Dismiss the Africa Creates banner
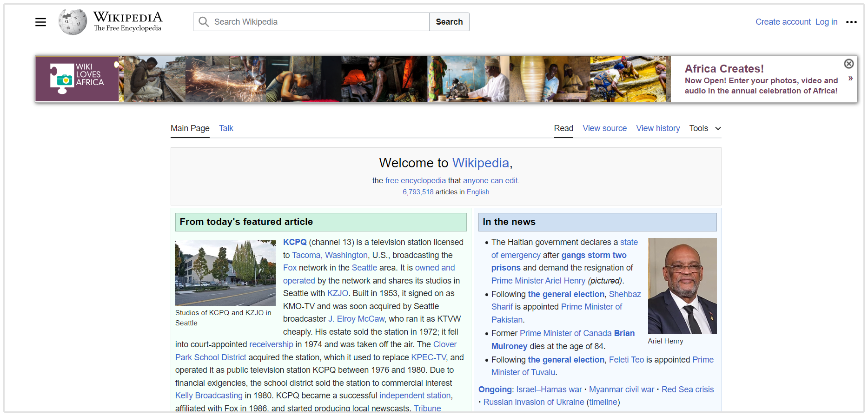Viewport: 868px width, 416px height. [x=848, y=64]
